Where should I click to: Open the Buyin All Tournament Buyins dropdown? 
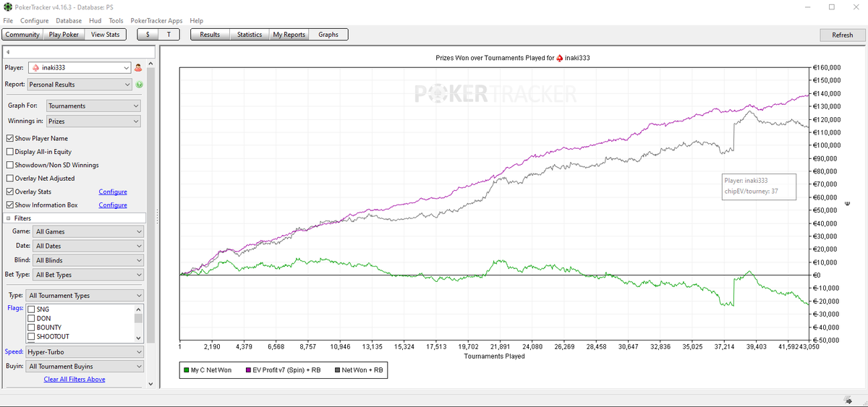click(x=85, y=367)
